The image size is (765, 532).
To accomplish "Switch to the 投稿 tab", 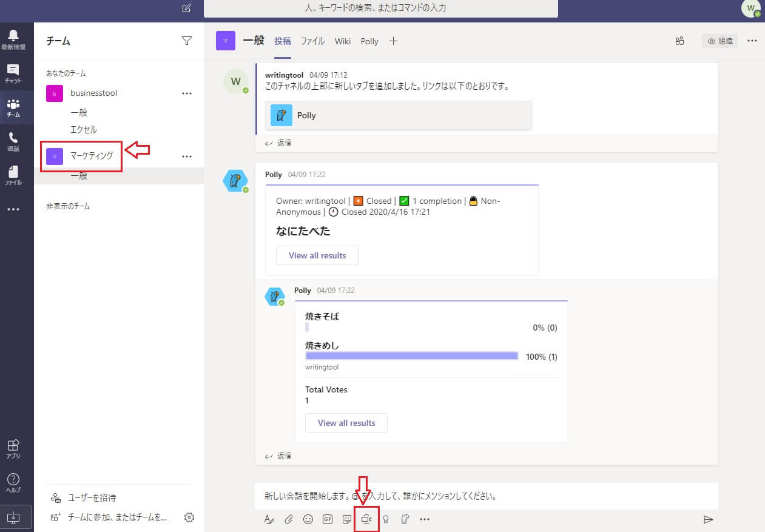I will click(283, 41).
